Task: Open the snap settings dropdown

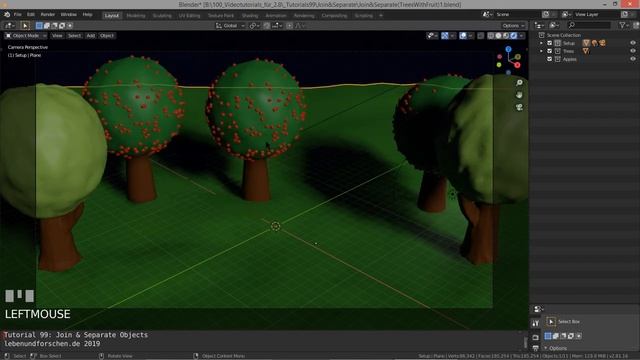Action: [278, 25]
